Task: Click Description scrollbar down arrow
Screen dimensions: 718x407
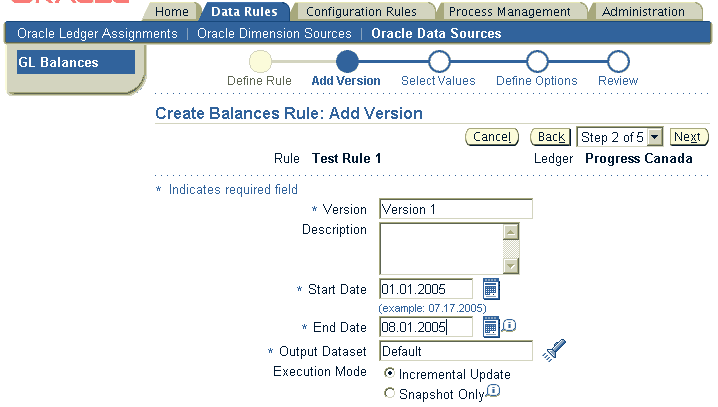Action: pyautogui.click(x=511, y=266)
